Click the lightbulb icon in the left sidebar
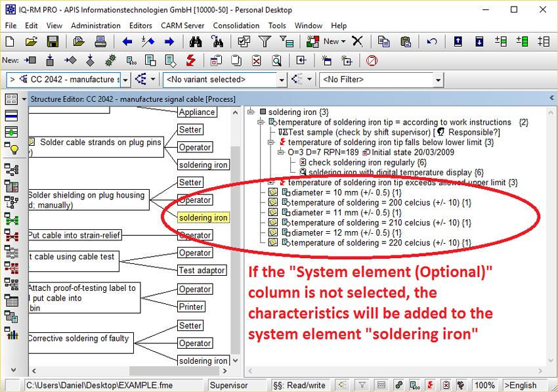The width and height of the screenshot is (558, 392). tap(11, 148)
